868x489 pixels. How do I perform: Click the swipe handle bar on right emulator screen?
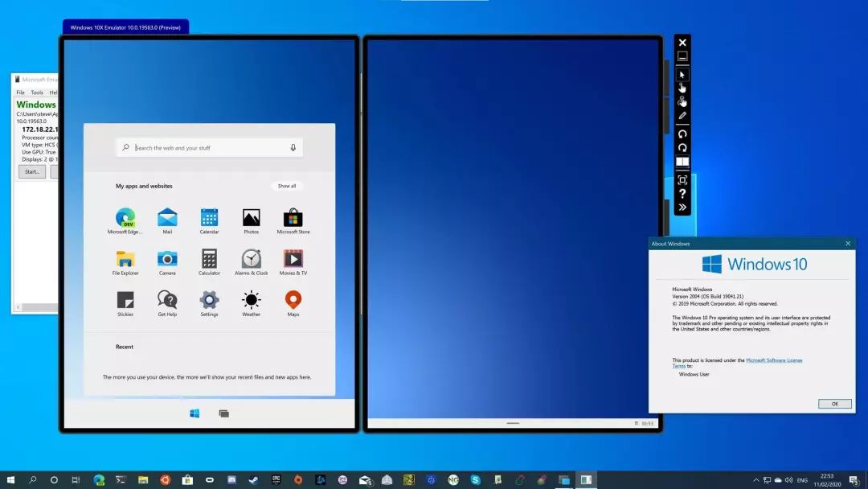513,423
